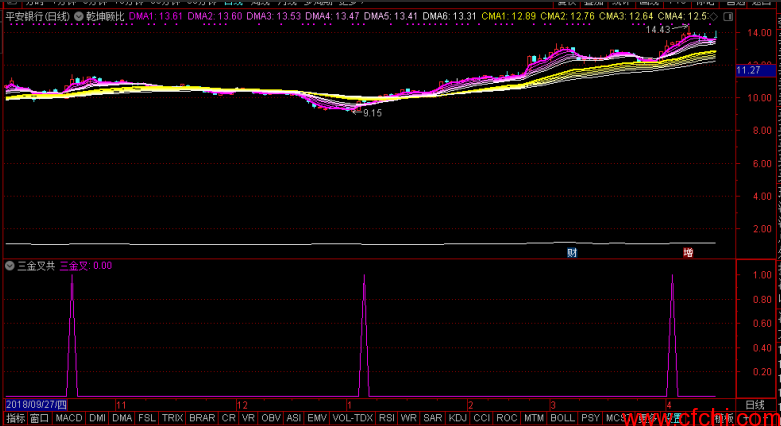The height and width of the screenshot is (426, 781).
Task: Click the CMA2: 12.76 value
Action: coord(567,16)
